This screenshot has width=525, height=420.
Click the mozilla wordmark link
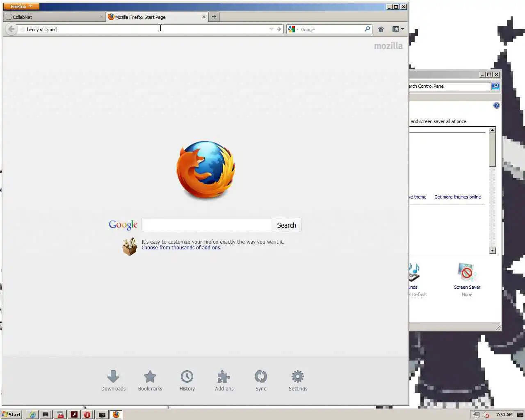388,46
